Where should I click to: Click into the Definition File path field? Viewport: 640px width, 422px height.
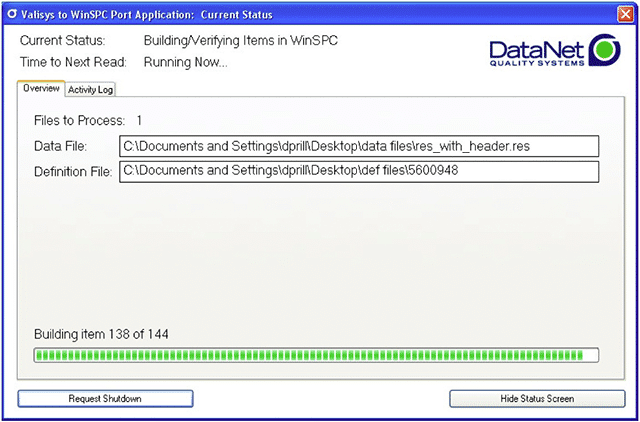[359, 171]
